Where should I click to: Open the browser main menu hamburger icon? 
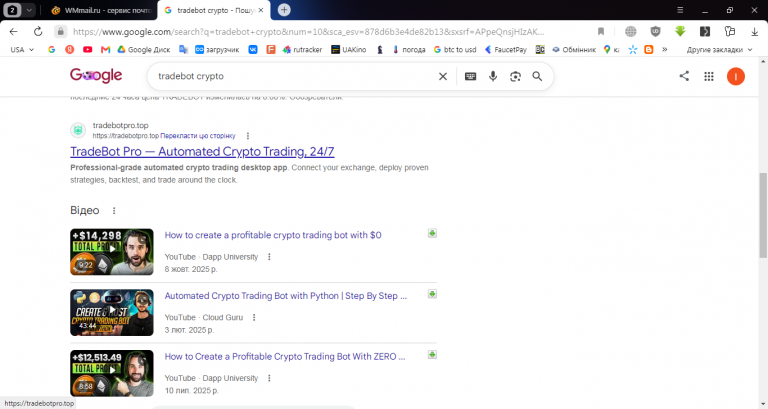tap(680, 10)
